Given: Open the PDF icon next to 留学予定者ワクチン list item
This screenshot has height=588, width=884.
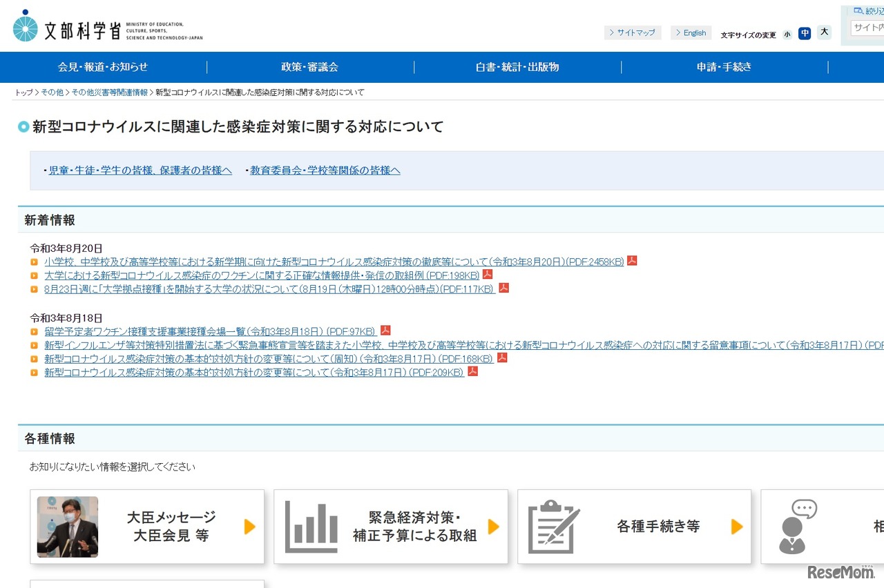Looking at the screenshot, I should coord(386,330).
